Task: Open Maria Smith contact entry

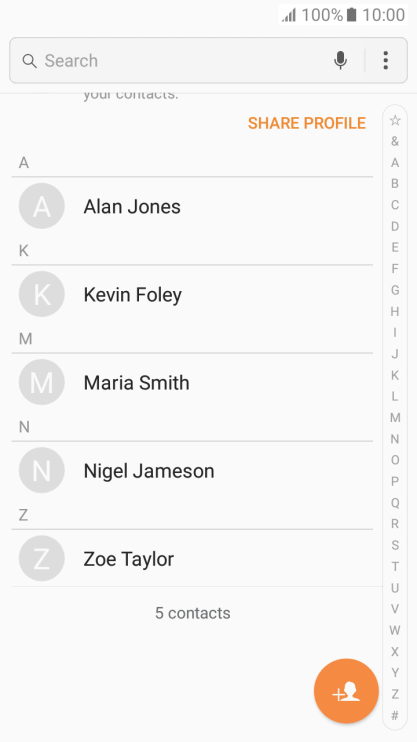Action: 192,382
